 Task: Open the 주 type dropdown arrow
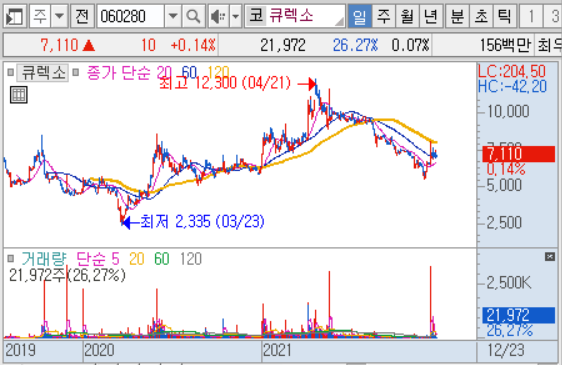(x=59, y=16)
